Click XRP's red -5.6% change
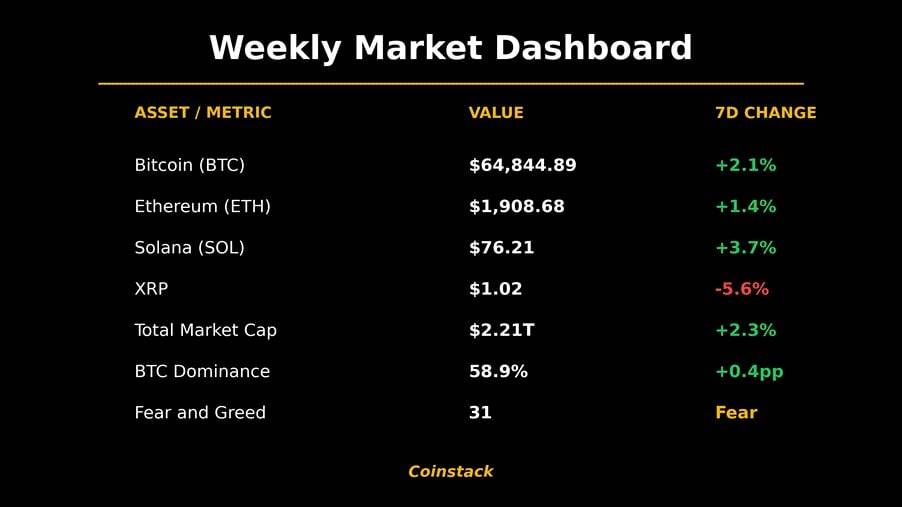Screen dimensions: 902x507 [x=742, y=288]
